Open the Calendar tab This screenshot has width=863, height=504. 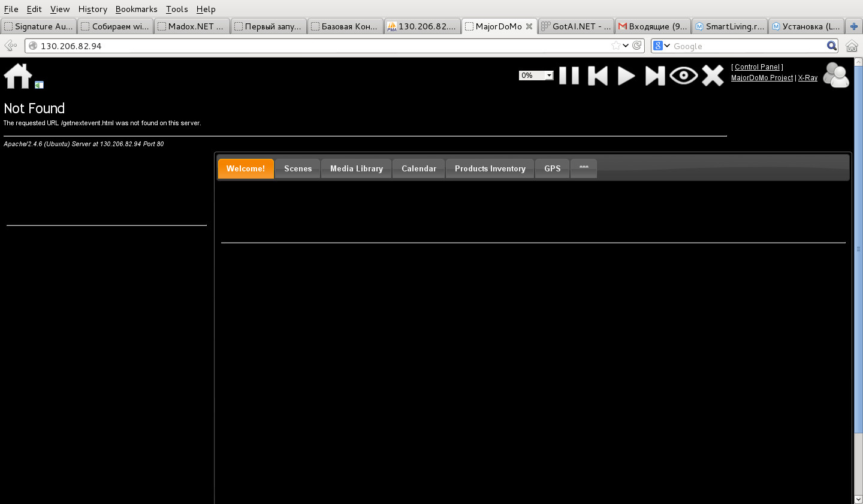[419, 168]
